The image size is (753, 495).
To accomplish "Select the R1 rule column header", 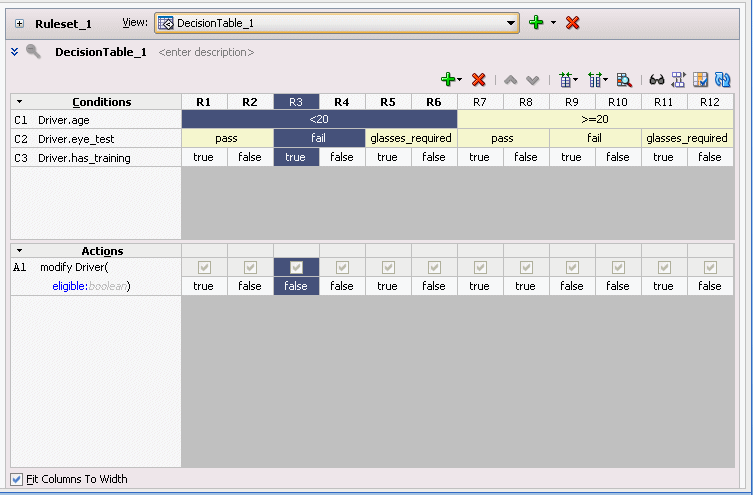I will (204, 102).
